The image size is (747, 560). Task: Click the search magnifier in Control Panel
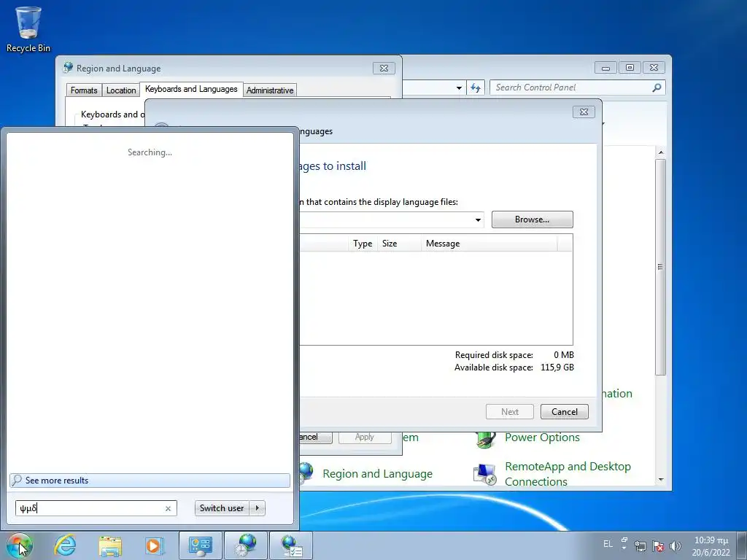pyautogui.click(x=657, y=87)
